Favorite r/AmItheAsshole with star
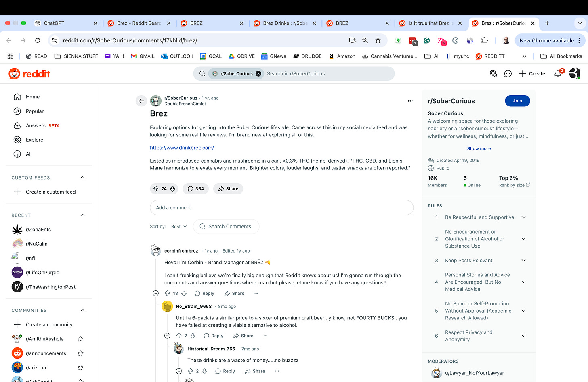 point(80,339)
